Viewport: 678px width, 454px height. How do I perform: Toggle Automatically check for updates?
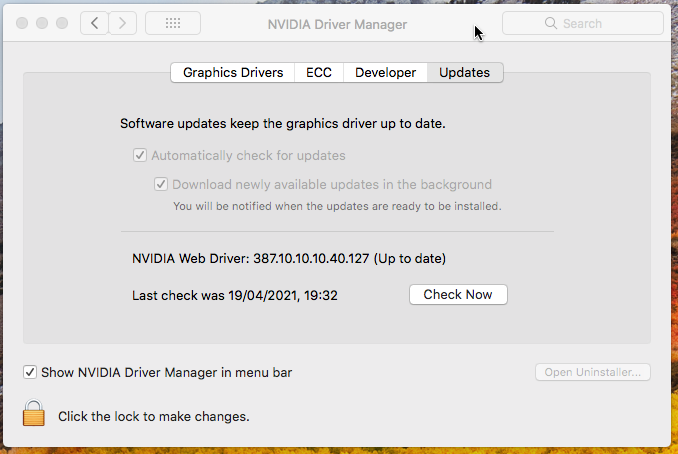tap(140, 156)
